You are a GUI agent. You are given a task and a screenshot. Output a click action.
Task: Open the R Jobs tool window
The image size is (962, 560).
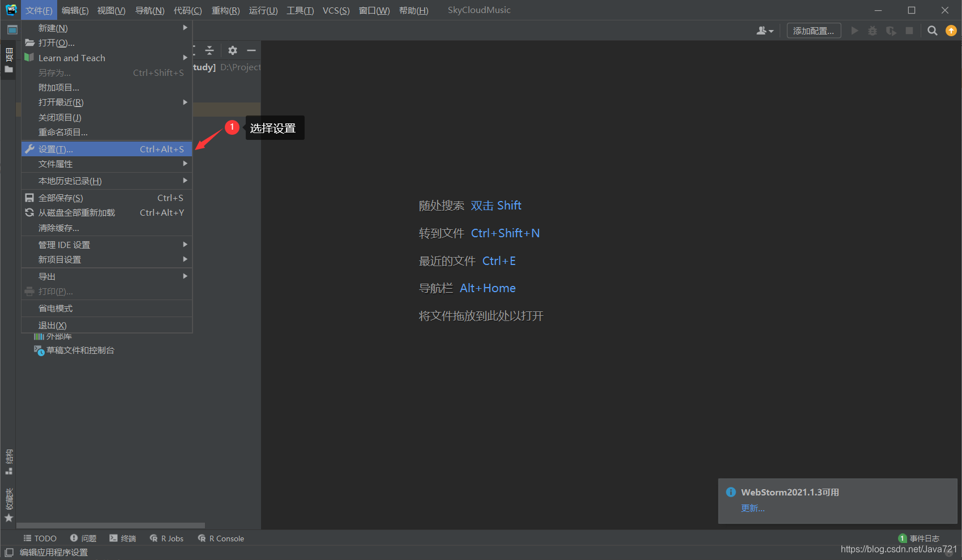(x=166, y=538)
